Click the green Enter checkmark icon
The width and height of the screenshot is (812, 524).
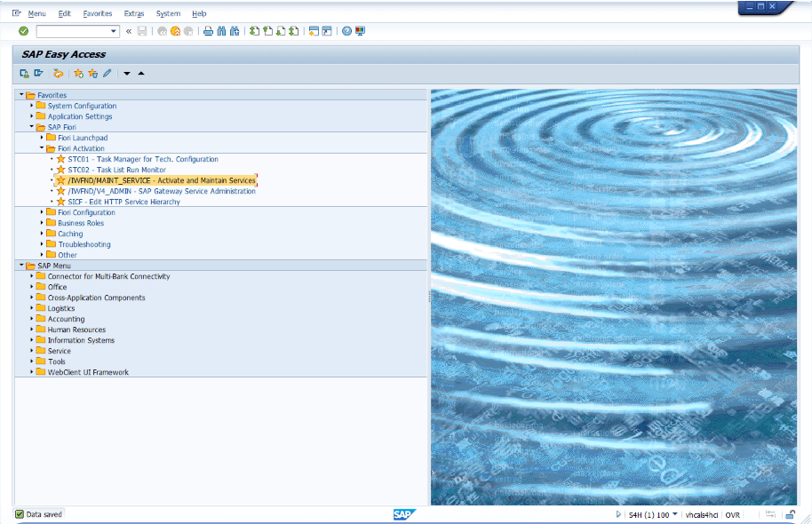click(23, 31)
